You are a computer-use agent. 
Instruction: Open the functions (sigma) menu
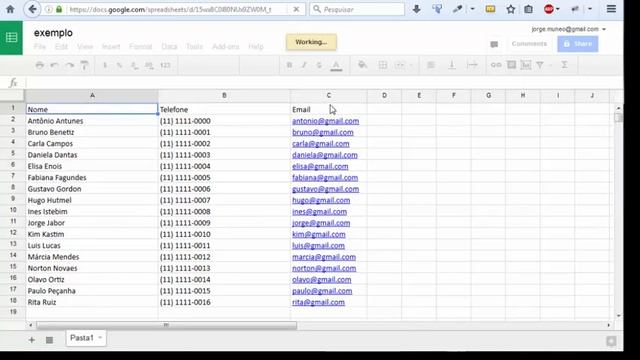(564, 65)
